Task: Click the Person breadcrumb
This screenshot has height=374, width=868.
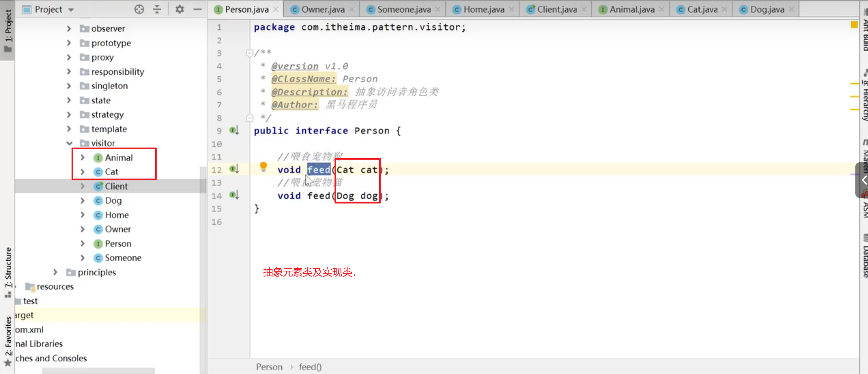Action: click(x=269, y=367)
